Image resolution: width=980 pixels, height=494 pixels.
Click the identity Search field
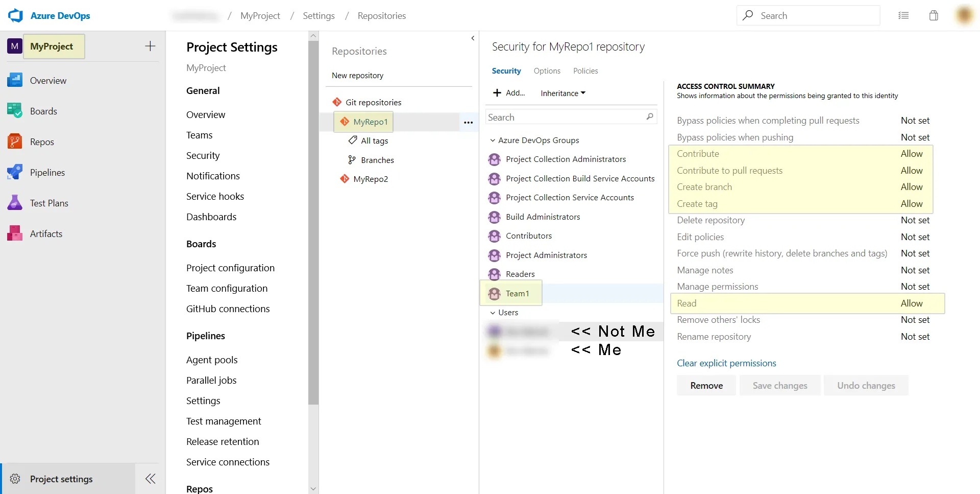[x=566, y=117]
